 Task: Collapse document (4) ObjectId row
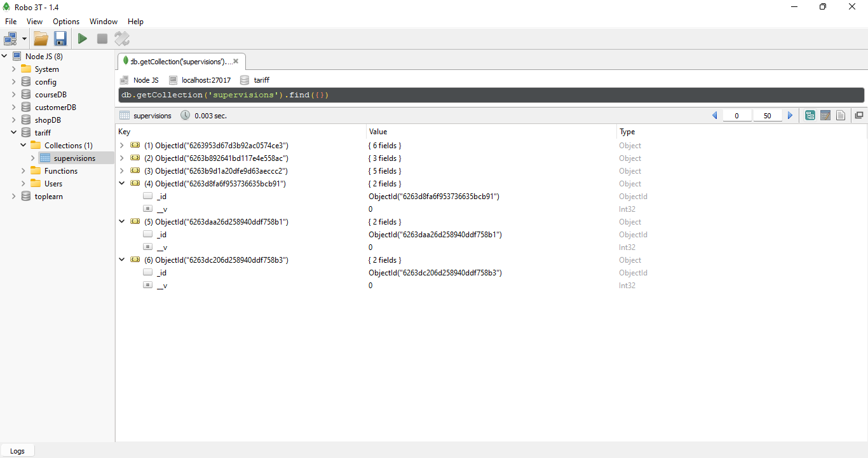coord(122,184)
